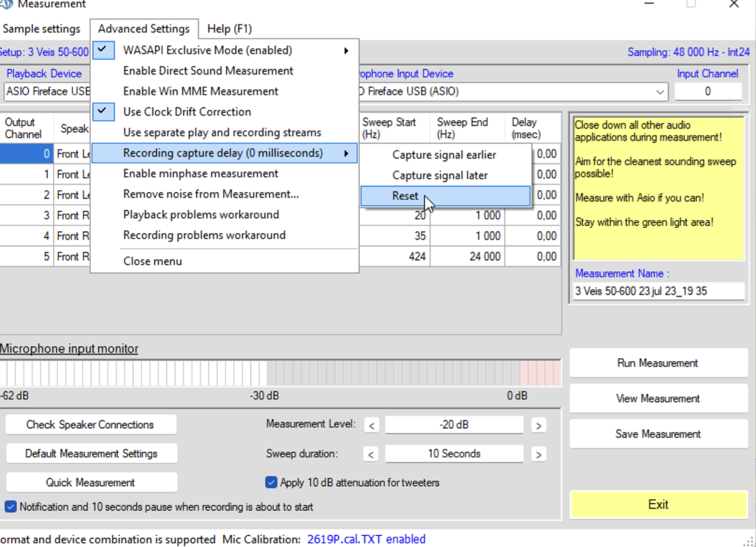Increase Measurement Level with right arrow
Image resolution: width=756 pixels, height=547 pixels.
point(538,425)
